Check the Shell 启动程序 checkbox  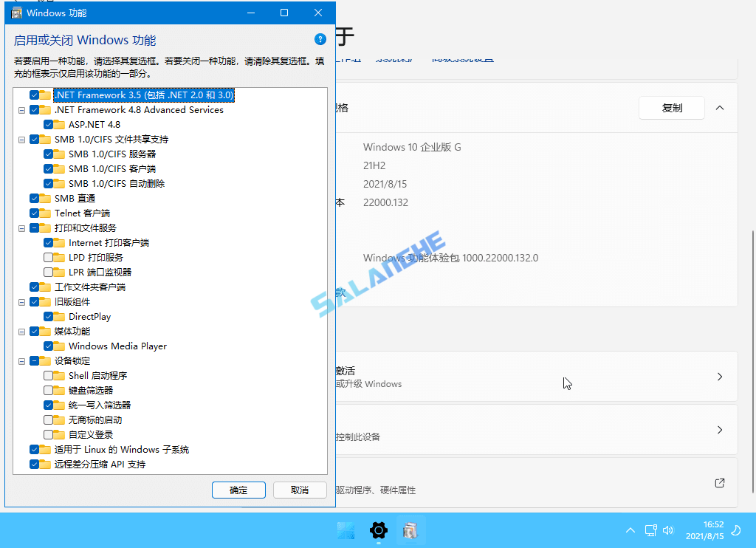(x=48, y=375)
